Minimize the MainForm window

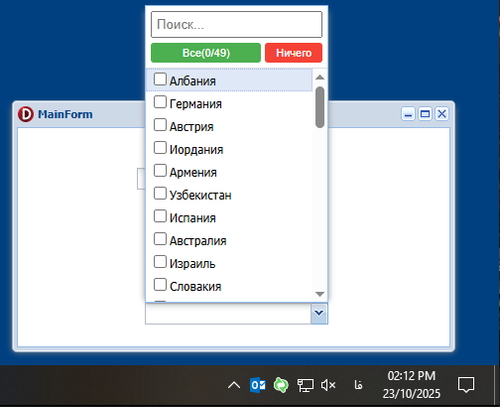click(x=408, y=114)
